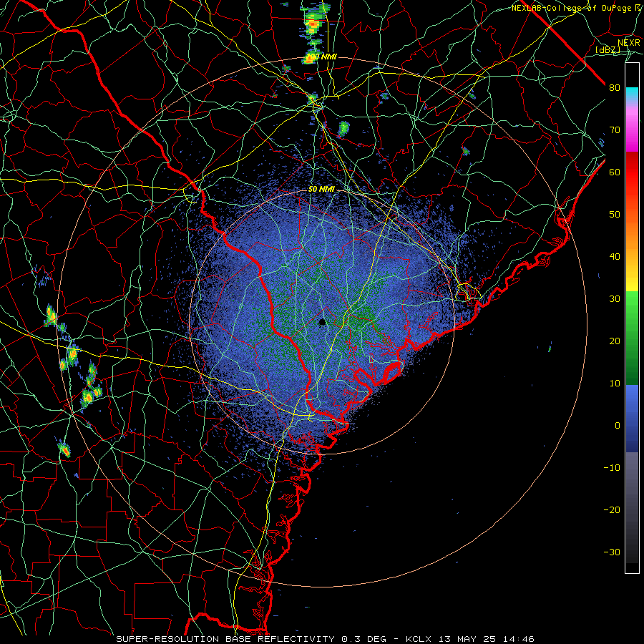644x644 pixels.
Task: Click the -20 value on dBZ scale
Action: 612,509
